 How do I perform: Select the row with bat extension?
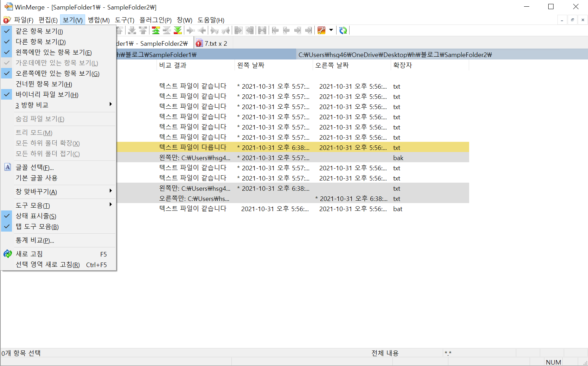point(293,209)
